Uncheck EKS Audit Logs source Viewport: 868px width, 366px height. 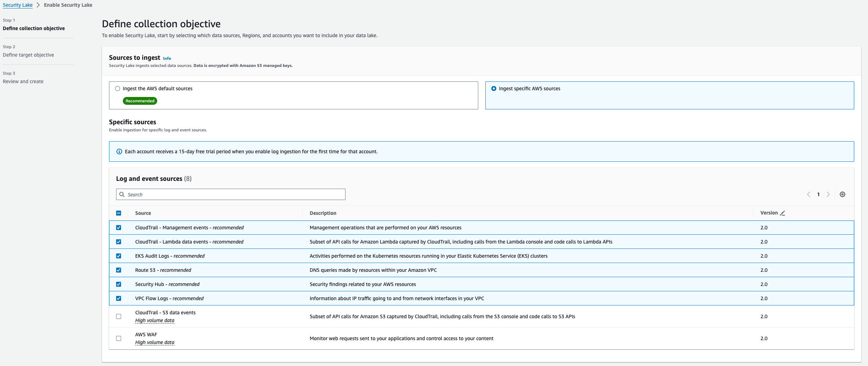119,256
